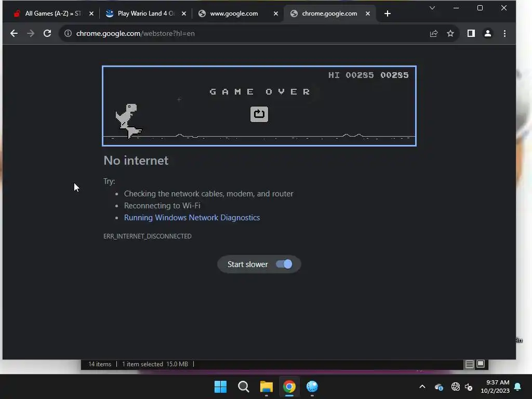This screenshot has width=532, height=399.
Task: Open the Windows Start menu
Action: [x=220, y=387]
